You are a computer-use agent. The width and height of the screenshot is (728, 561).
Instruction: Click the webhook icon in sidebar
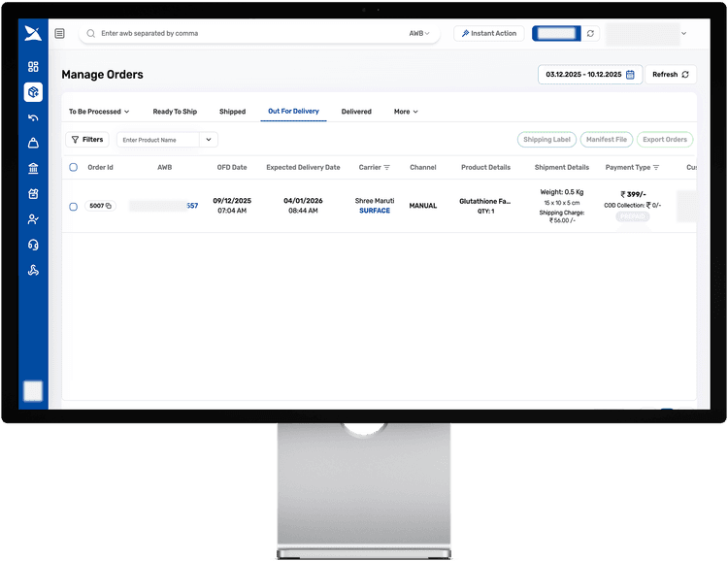pyautogui.click(x=33, y=271)
